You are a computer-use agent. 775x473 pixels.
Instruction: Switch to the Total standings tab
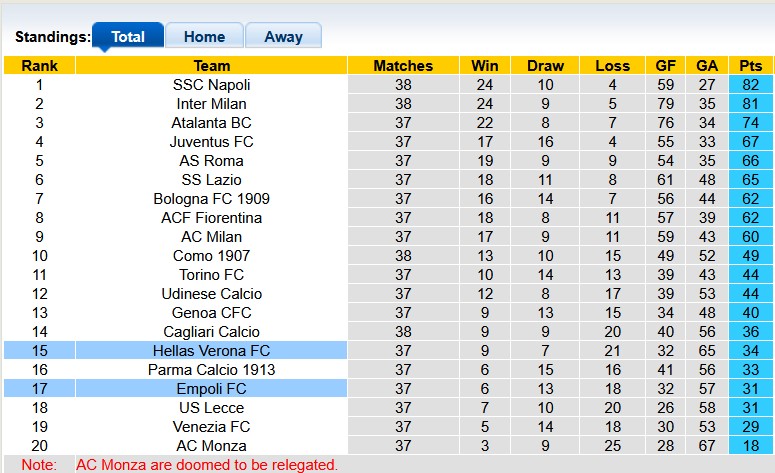pyautogui.click(x=127, y=36)
